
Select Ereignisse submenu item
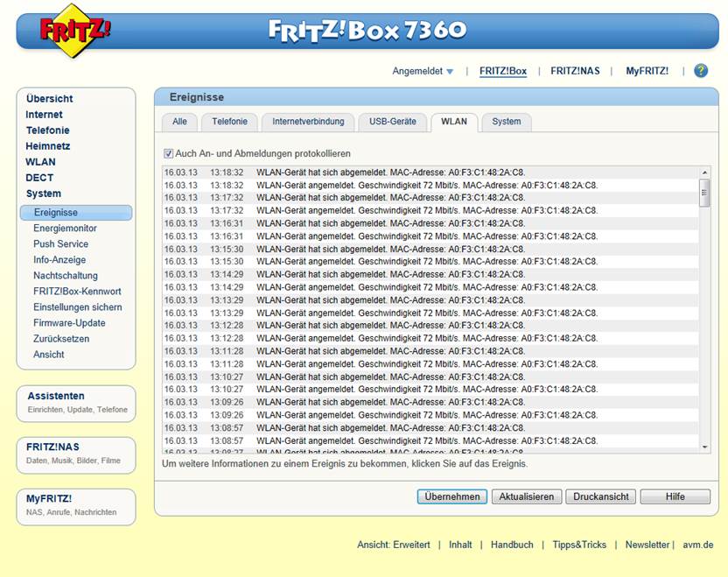pyautogui.click(x=76, y=212)
